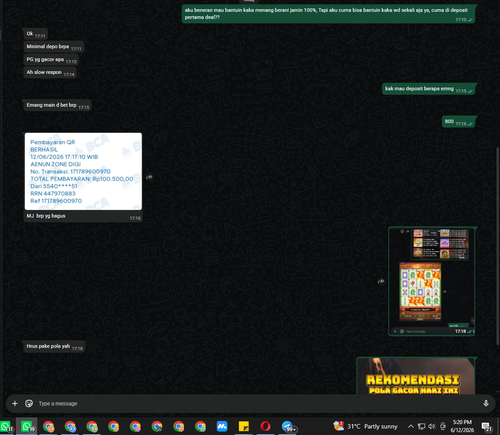Select the message 'PG yg gacor apa'

click(51, 60)
